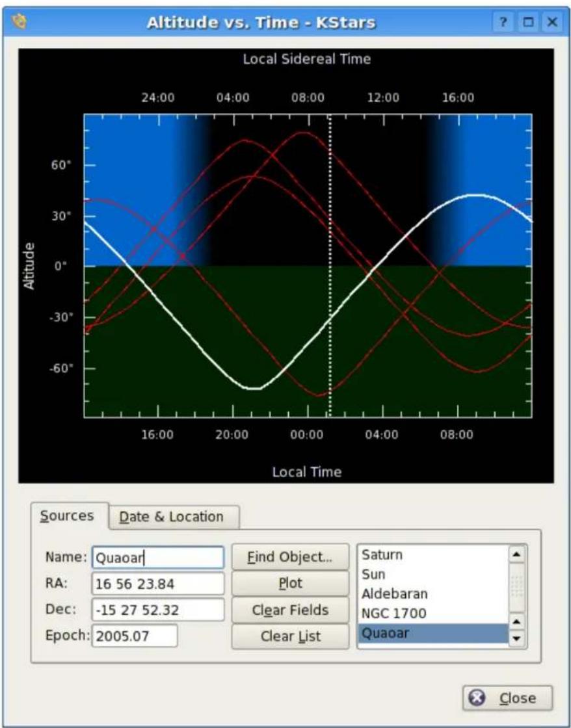571x728 pixels.
Task: Click the list scrollbar second up arrow
Action: coord(517,621)
